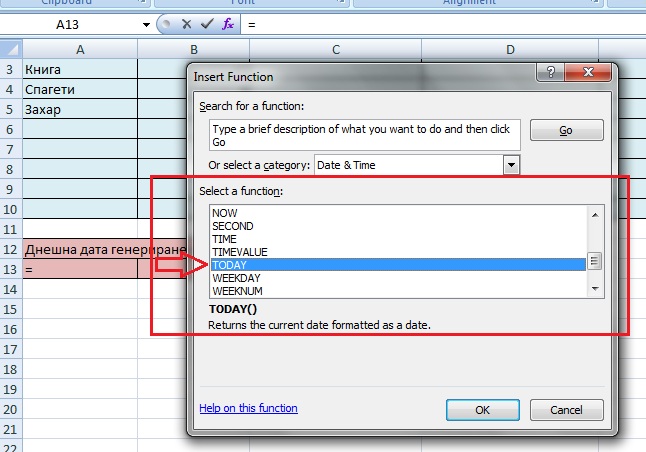Click the function list scrollbar thumb
This screenshot has height=452, width=646.
(x=595, y=261)
